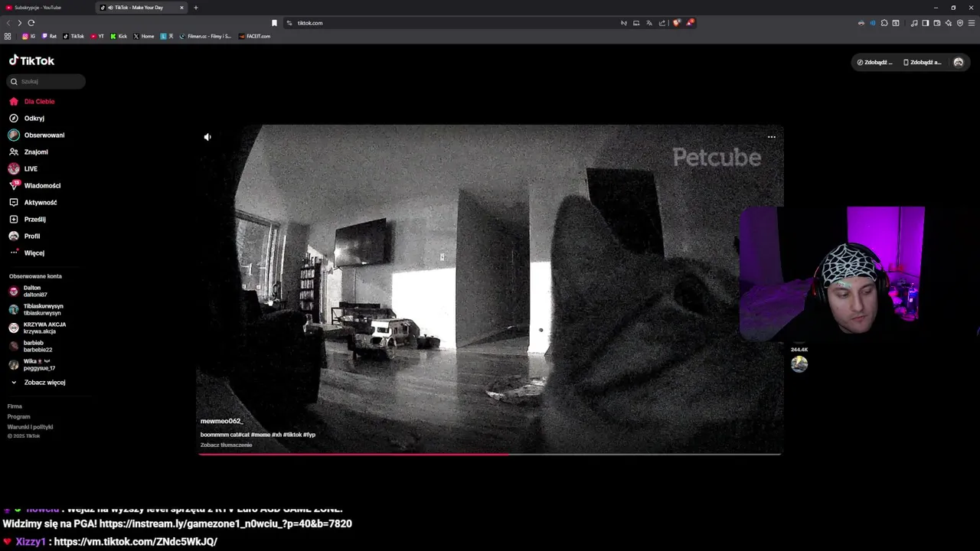This screenshot has height=551, width=980.
Task: Go back in browser history
Action: [8, 23]
